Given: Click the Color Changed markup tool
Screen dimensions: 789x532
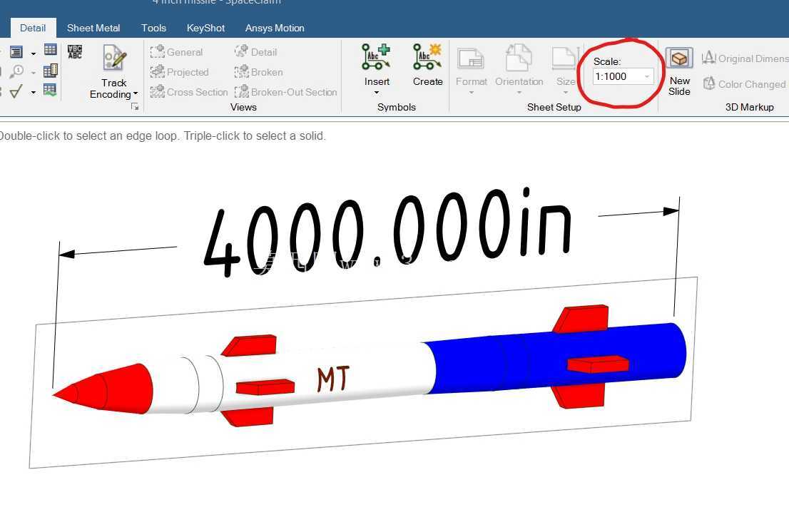Looking at the screenshot, I should coord(744,84).
